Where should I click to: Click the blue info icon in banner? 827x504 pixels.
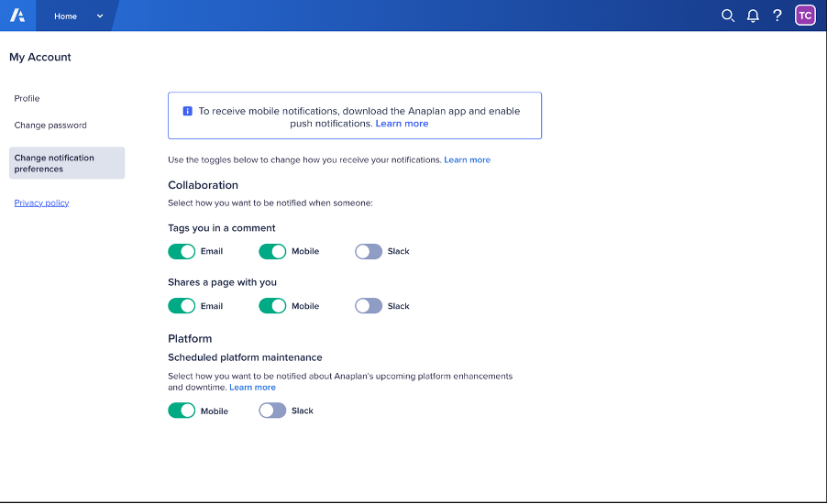coord(187,111)
